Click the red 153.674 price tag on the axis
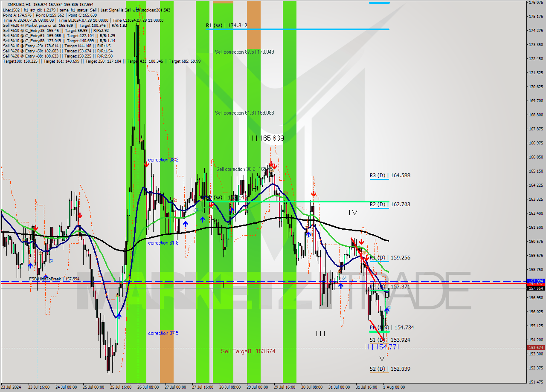Image resolution: width=546 pixels, height=392 pixels. [536, 348]
